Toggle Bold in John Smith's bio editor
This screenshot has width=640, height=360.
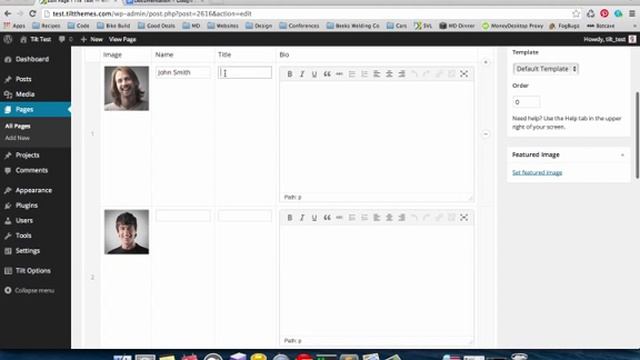tap(289, 74)
